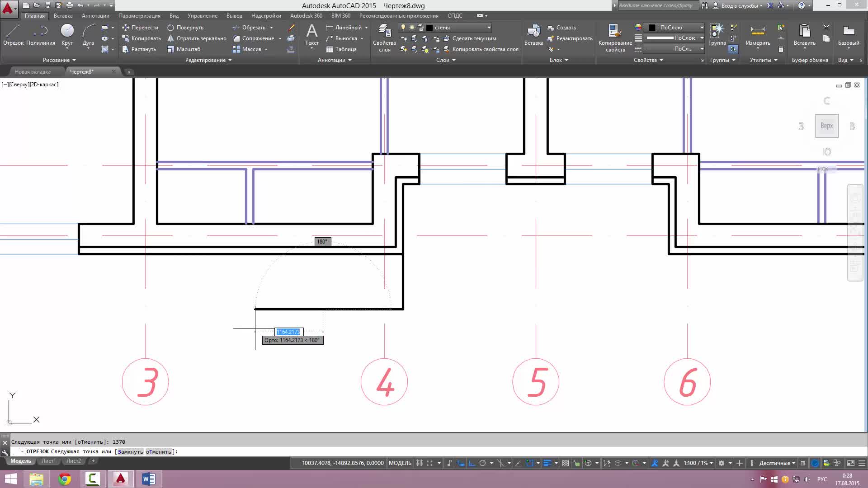Switch to the Лист1 layout tab
Image resolution: width=868 pixels, height=488 pixels.
(x=48, y=461)
